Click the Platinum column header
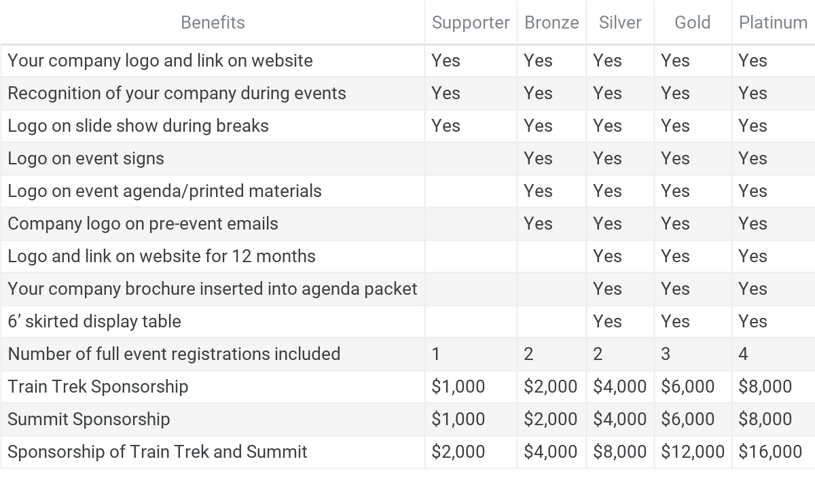This screenshot has width=815, height=504. (x=773, y=22)
